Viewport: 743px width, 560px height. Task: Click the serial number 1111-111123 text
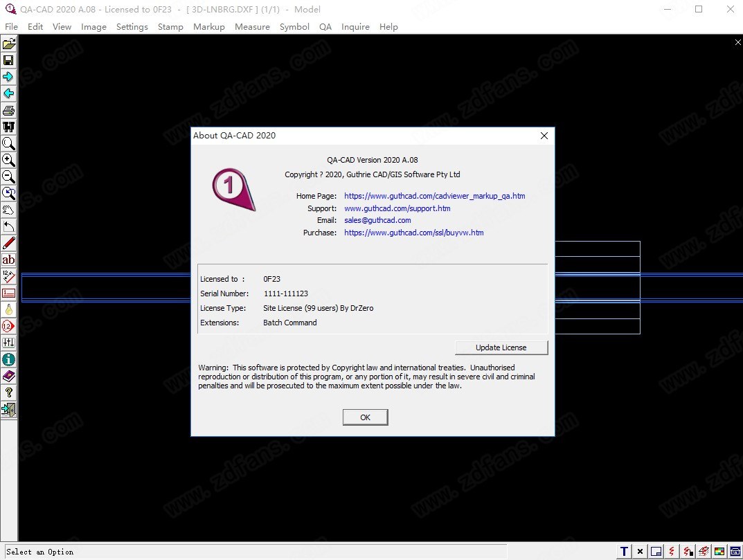pyautogui.click(x=286, y=293)
